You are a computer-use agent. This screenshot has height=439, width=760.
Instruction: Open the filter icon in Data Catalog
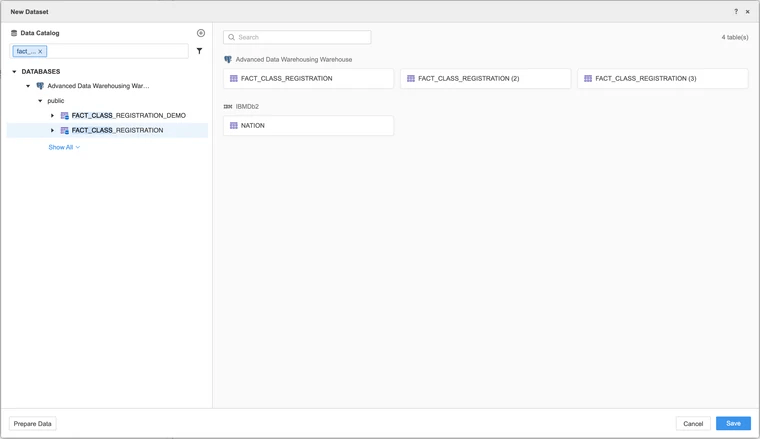pyautogui.click(x=199, y=51)
